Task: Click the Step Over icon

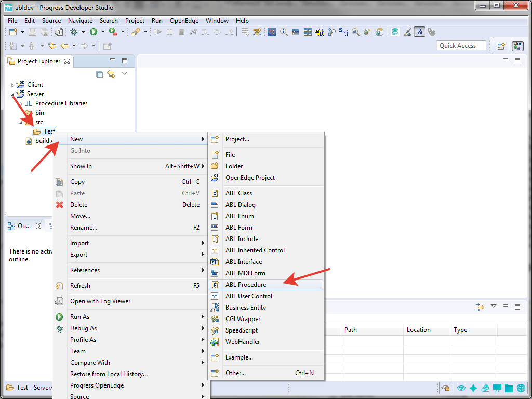Action: 217,32
